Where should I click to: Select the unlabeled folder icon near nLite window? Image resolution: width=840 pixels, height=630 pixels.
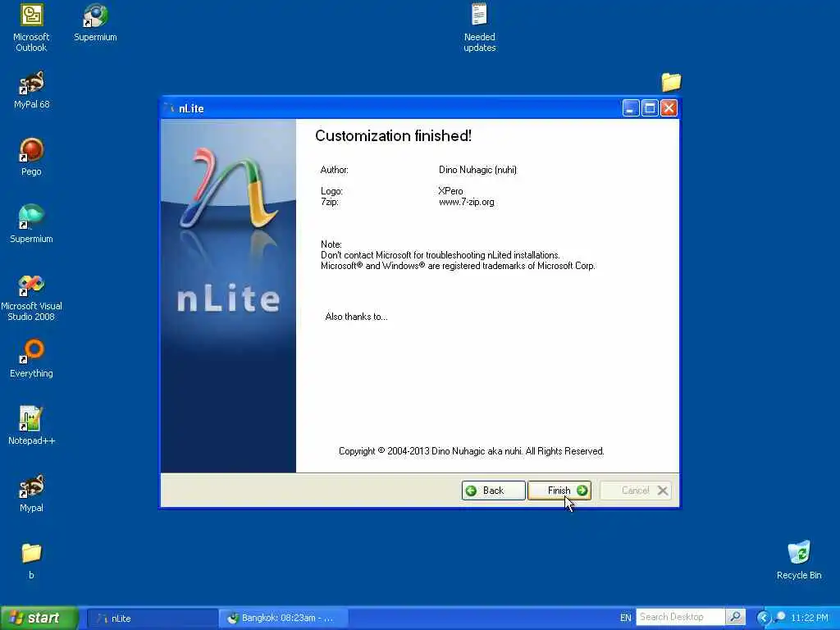coord(671,82)
